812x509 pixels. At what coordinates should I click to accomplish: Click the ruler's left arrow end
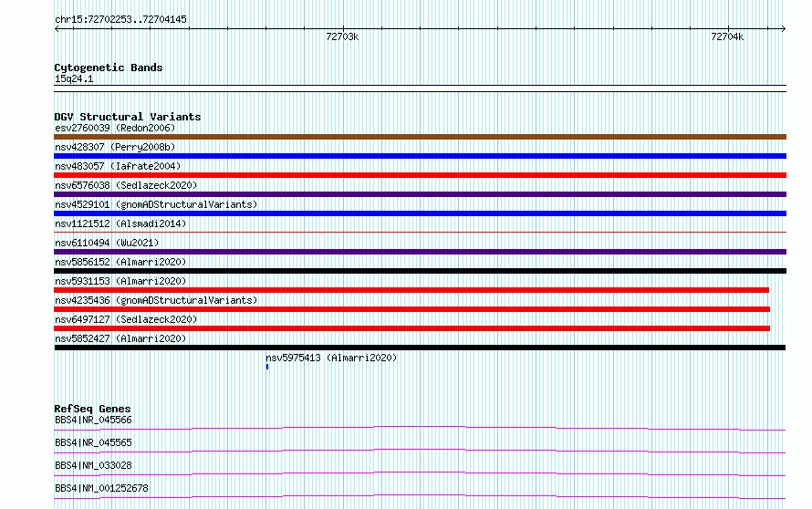(x=57, y=29)
